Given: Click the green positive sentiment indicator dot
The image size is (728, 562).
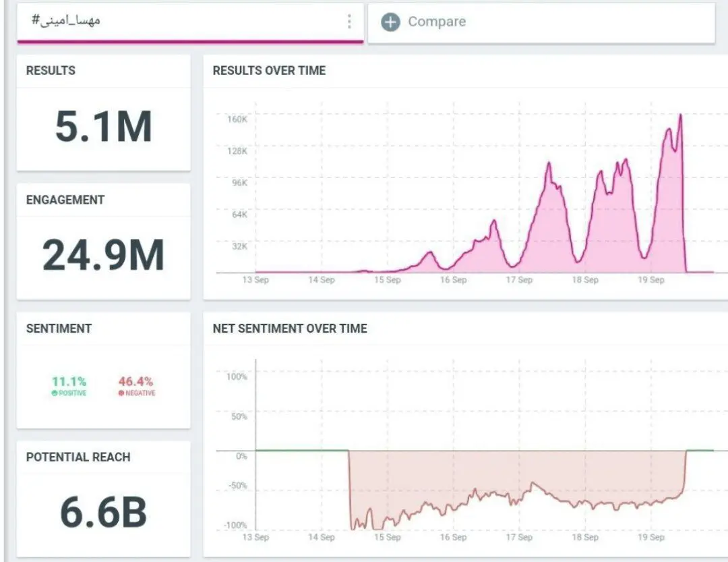Looking at the screenshot, I should 55,393.
